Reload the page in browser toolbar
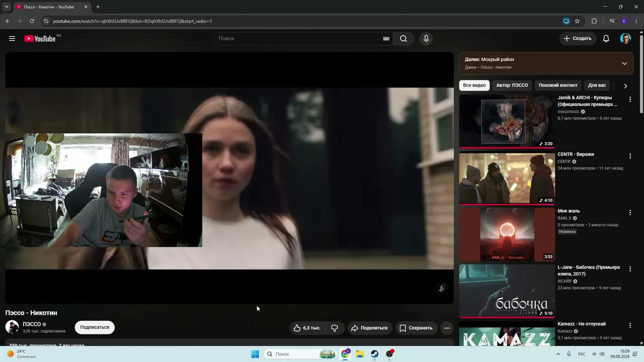The height and width of the screenshot is (362, 644). [32, 21]
